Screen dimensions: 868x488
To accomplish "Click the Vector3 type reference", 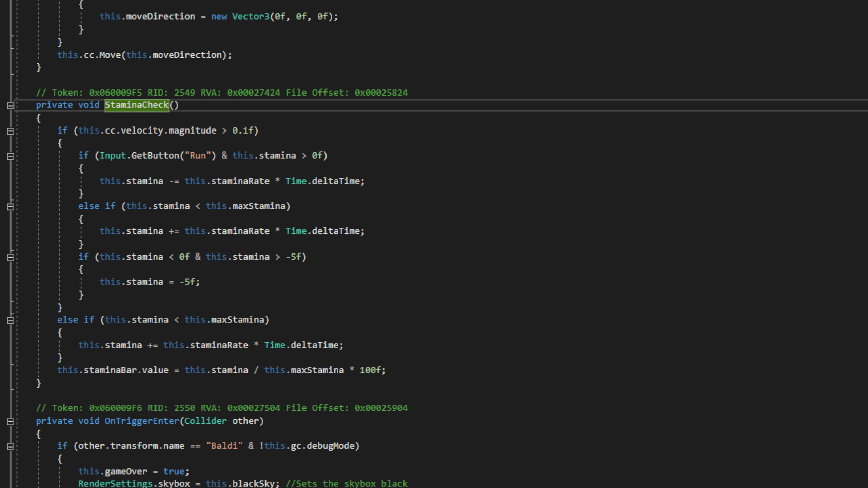I will tap(250, 16).
